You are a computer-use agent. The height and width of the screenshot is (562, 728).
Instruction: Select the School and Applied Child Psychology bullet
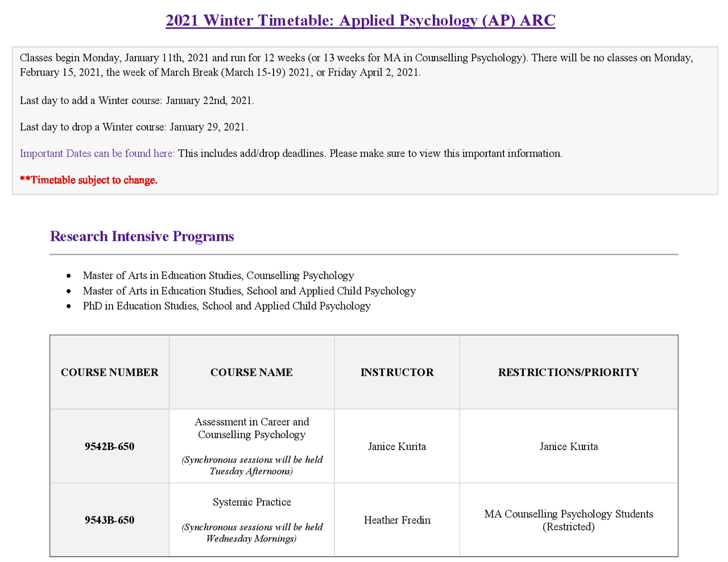250,290
